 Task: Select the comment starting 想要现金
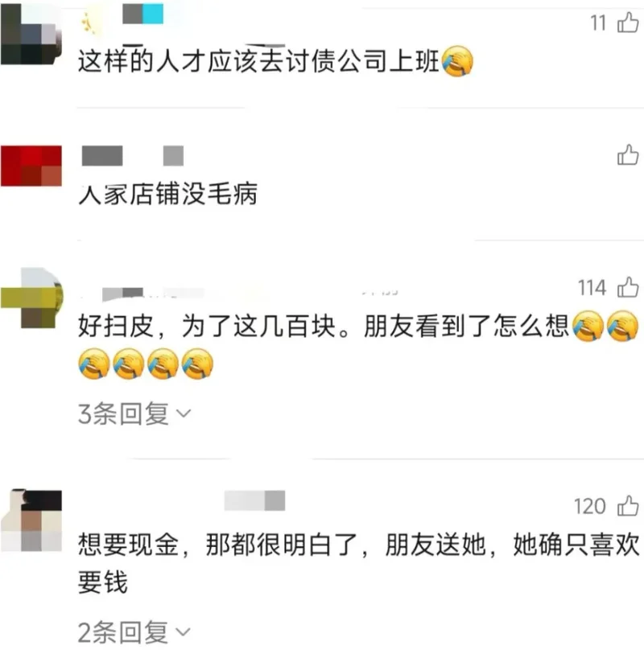[358, 563]
